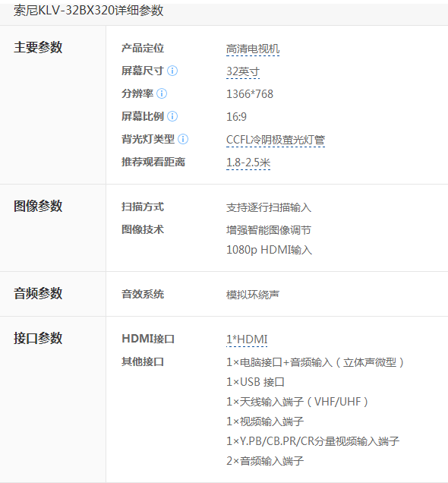Click the 接口参数 section heading
Image resolution: width=448 pixels, height=483 pixels.
click(x=38, y=338)
